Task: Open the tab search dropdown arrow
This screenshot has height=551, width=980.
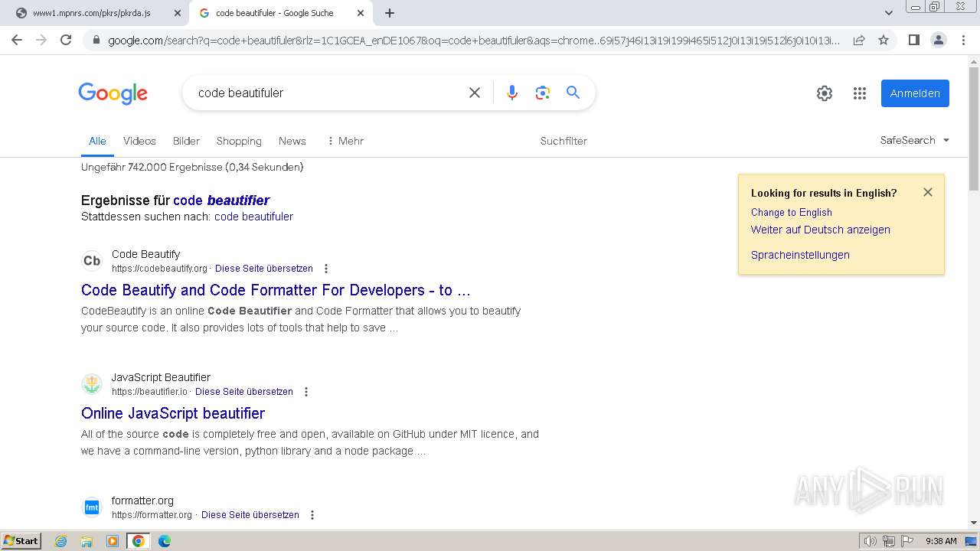Action: 888,13
